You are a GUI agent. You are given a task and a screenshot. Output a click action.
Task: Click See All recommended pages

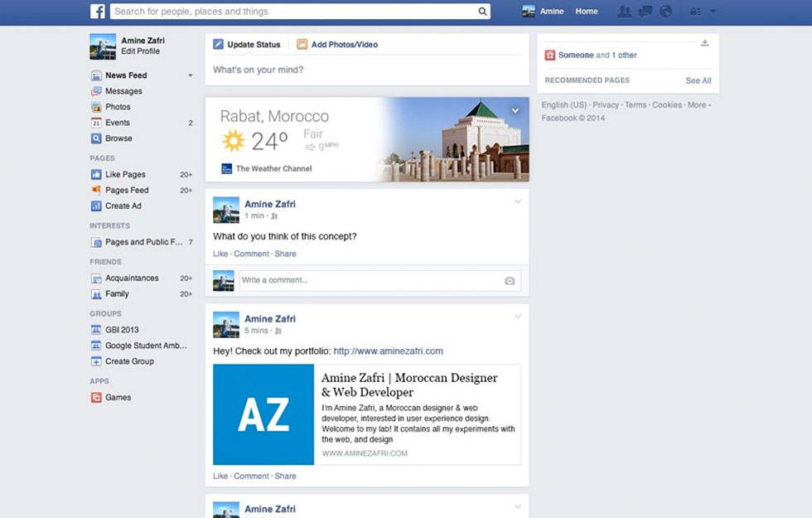(698, 80)
